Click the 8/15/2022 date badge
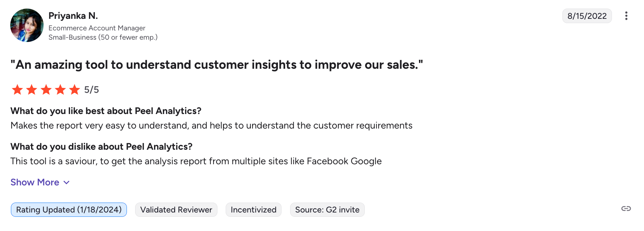This screenshot has height=231, width=644. 587,16
